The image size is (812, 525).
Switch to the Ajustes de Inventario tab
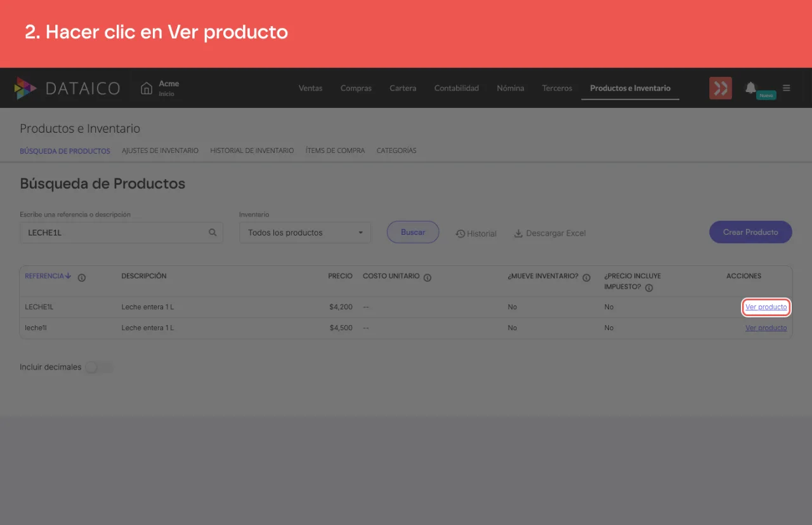point(160,150)
